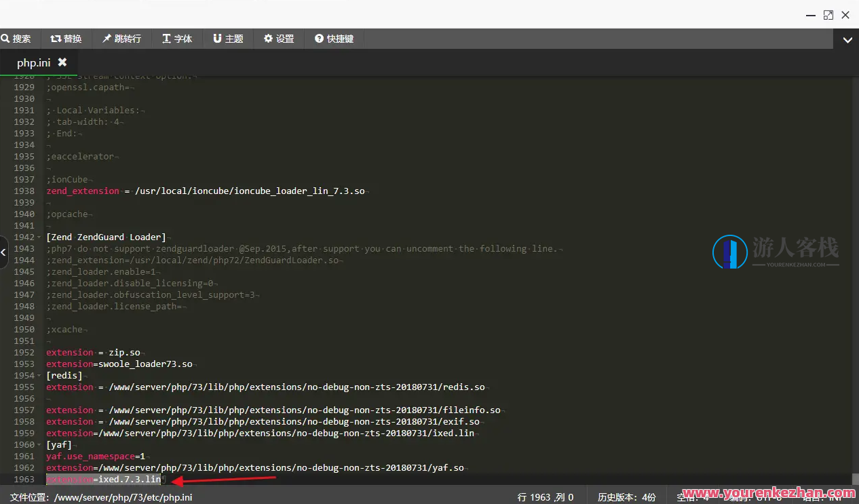This screenshot has width=859, height=504.
Task: Fold the [redis] section at line 1954
Action: coord(39,376)
